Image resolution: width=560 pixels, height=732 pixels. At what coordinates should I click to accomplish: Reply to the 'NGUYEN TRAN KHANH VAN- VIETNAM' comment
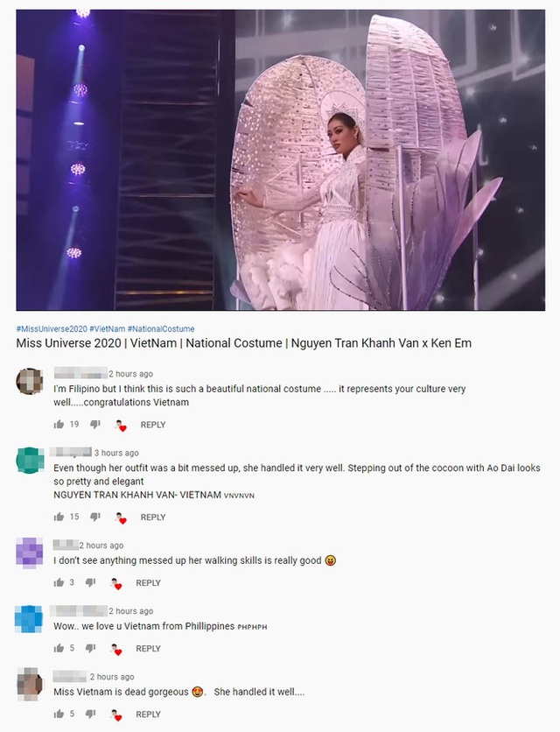[153, 517]
